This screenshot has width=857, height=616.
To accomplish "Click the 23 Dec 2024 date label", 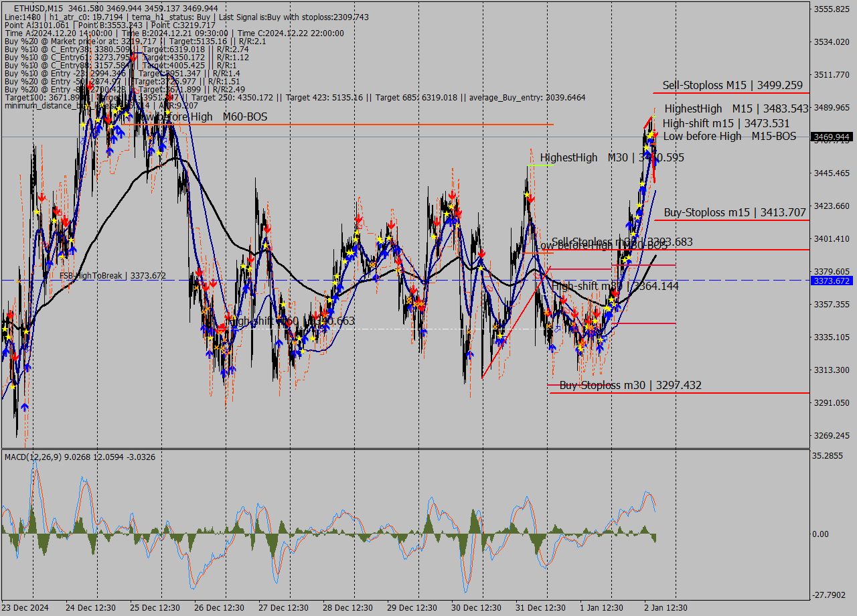I will point(25,608).
